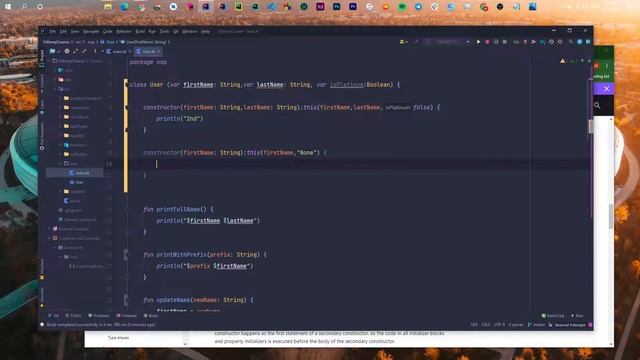
Task: Click the fold arrow beside updateName function
Action: [x=126, y=300]
